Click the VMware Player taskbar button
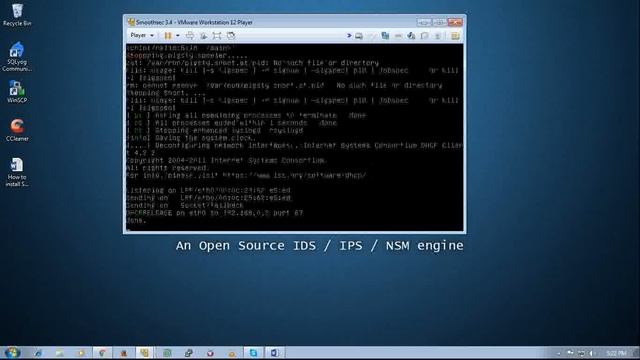This screenshot has width=640, height=360. 144,353
